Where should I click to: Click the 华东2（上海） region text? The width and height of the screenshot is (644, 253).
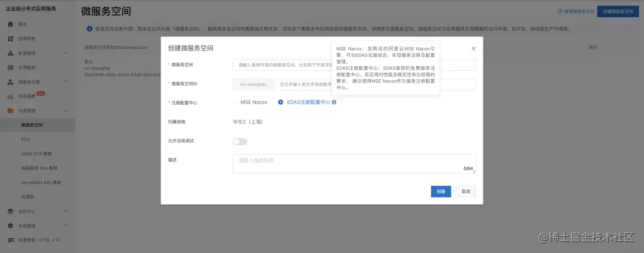click(247, 122)
